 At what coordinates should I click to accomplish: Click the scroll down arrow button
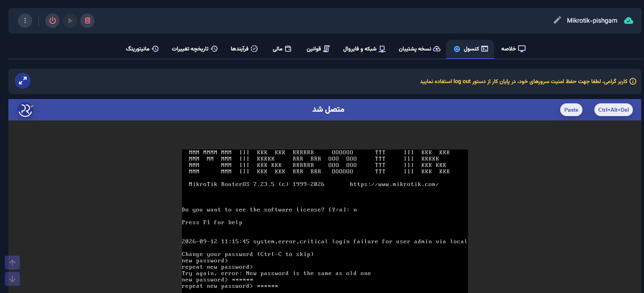pos(12,279)
